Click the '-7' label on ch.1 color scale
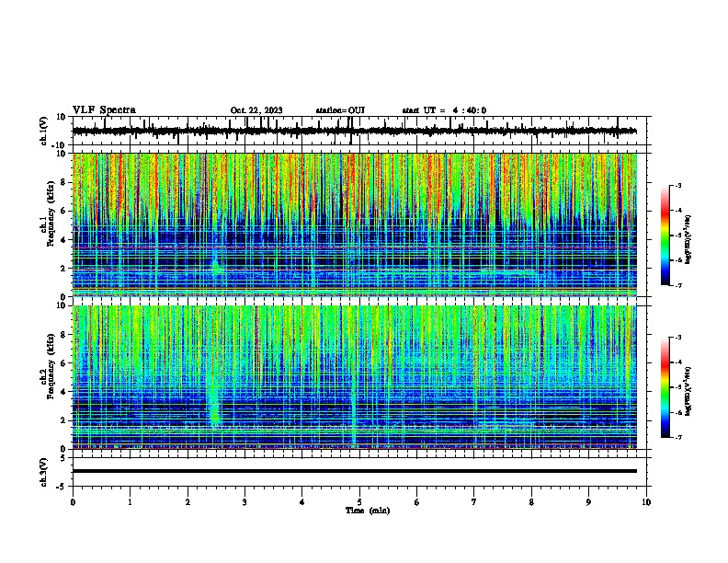The width and height of the screenshot is (728, 563). click(x=677, y=285)
